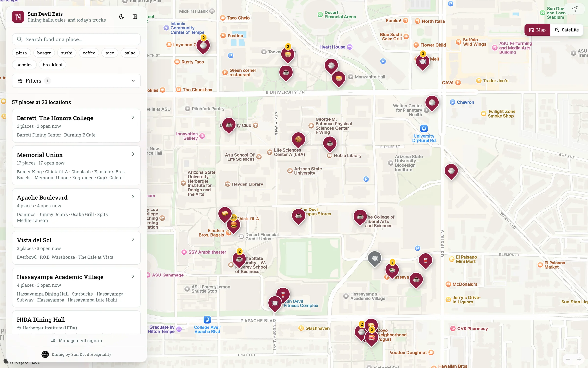
Task: Click the sushi pin near Zoyo Neighborhood Yogurt
Action: click(x=371, y=339)
